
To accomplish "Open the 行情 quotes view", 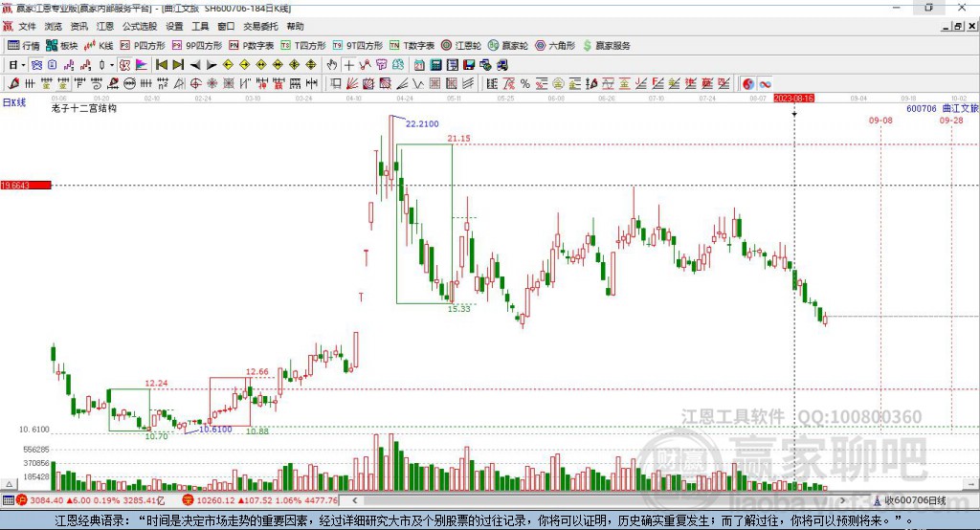I will pos(23,46).
